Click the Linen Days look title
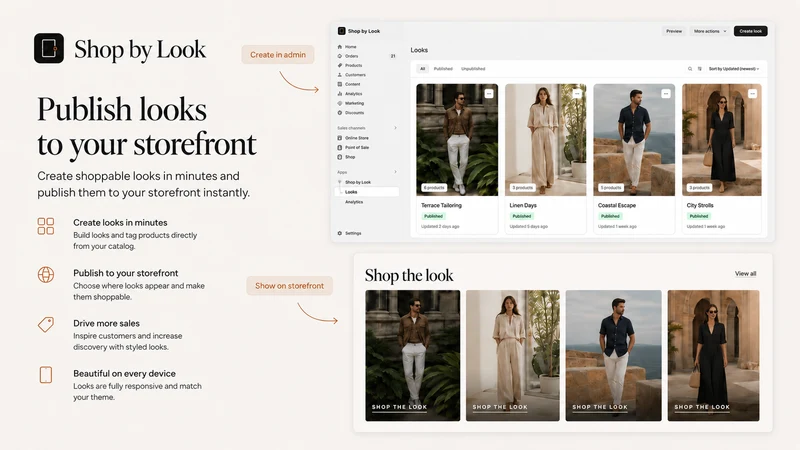Image resolution: width=800 pixels, height=450 pixels. coord(523,205)
